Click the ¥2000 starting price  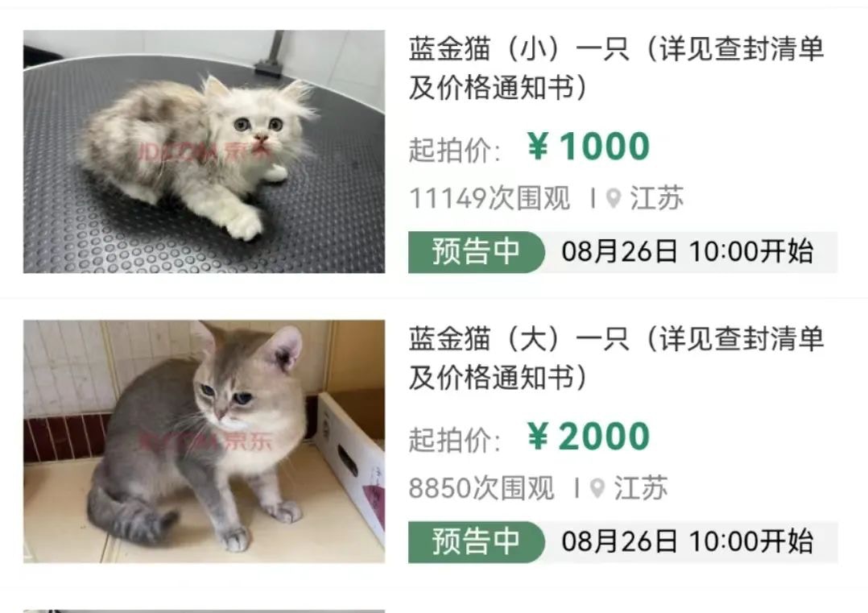(x=588, y=437)
